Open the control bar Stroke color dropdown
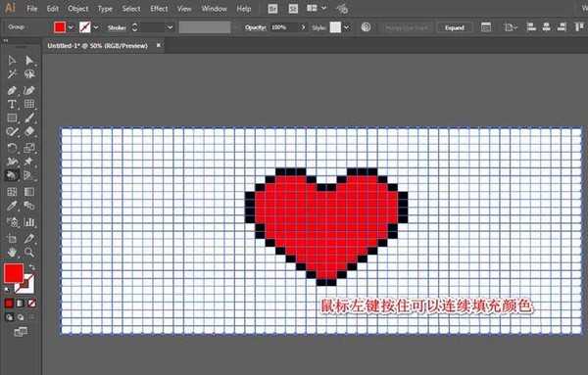The width and height of the screenshot is (588, 375). 96,27
